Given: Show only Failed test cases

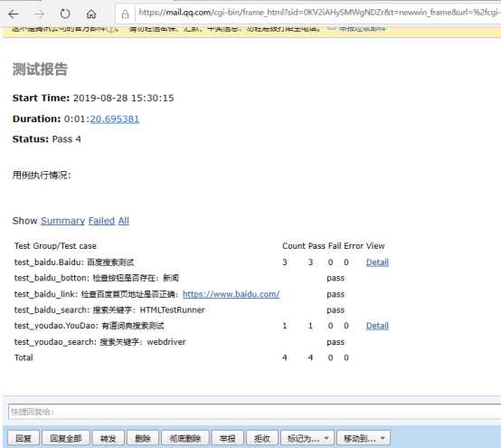Looking at the screenshot, I should pyautogui.click(x=101, y=221).
